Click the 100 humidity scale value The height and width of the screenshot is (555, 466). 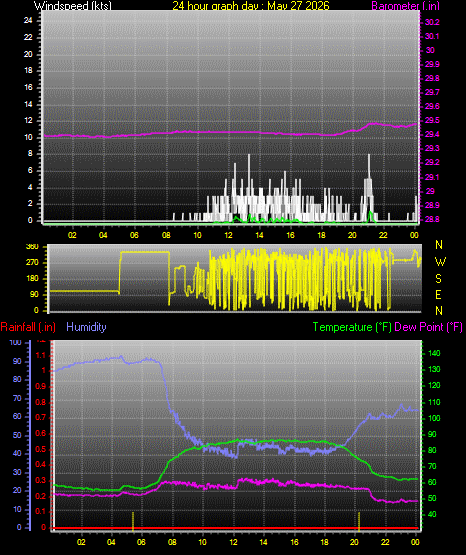(16, 342)
